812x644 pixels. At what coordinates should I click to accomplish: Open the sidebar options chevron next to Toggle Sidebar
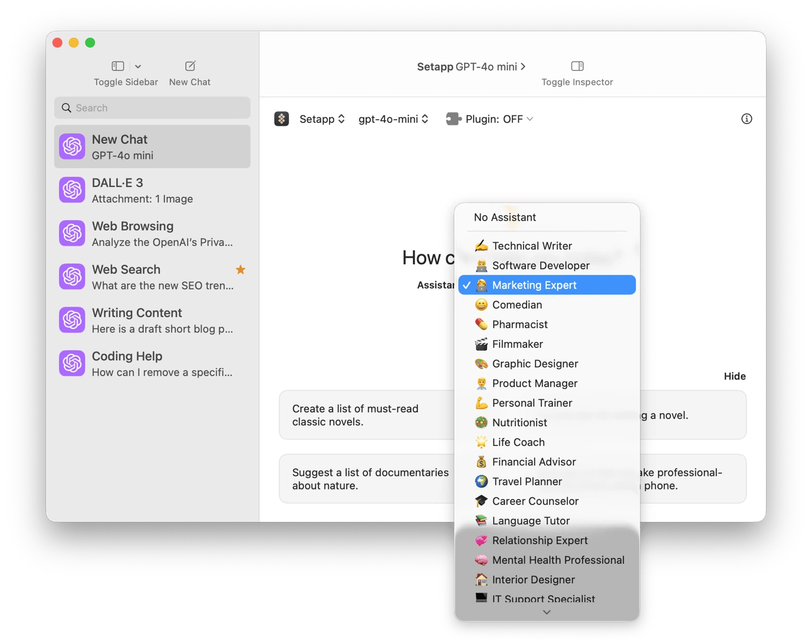[x=138, y=67]
